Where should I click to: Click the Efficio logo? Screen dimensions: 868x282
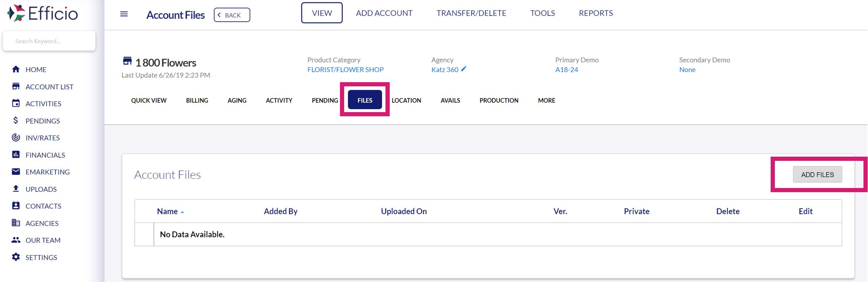[43, 13]
